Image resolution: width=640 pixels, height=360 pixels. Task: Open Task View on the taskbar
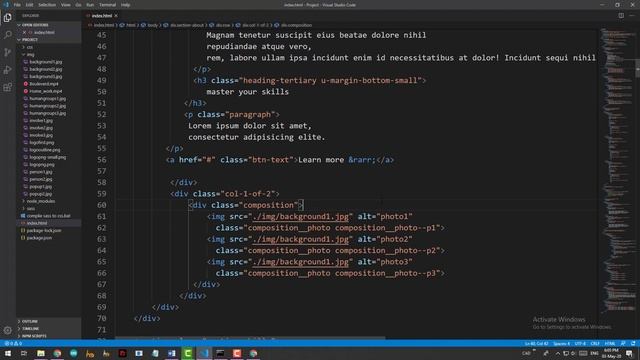tap(24, 353)
